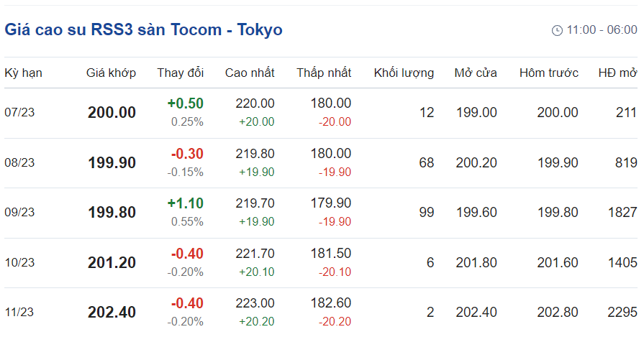This screenshot has height=337, width=644.
Task: Select the Mở cửa column header
Action: tap(476, 73)
